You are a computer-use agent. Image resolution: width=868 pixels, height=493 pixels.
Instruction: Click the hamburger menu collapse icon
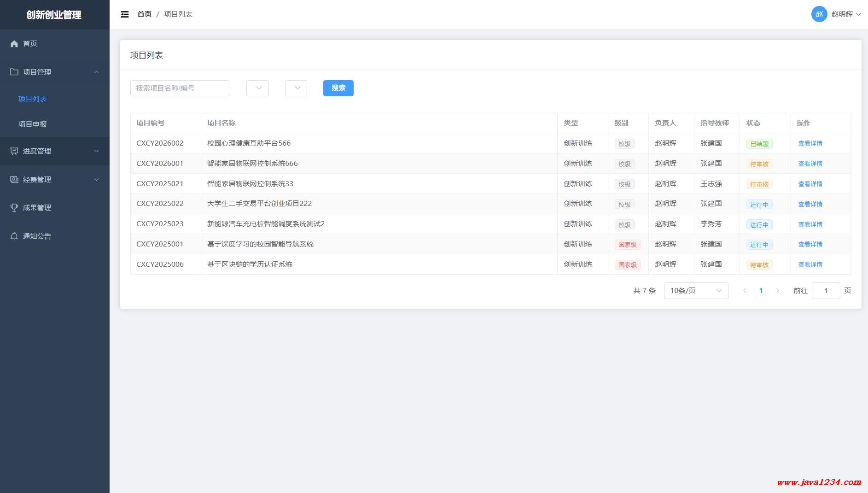(x=125, y=14)
